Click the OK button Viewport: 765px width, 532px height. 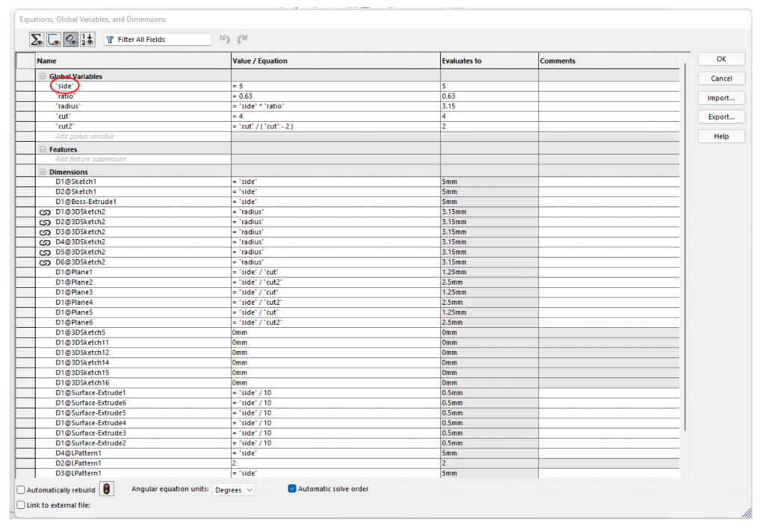(x=721, y=59)
